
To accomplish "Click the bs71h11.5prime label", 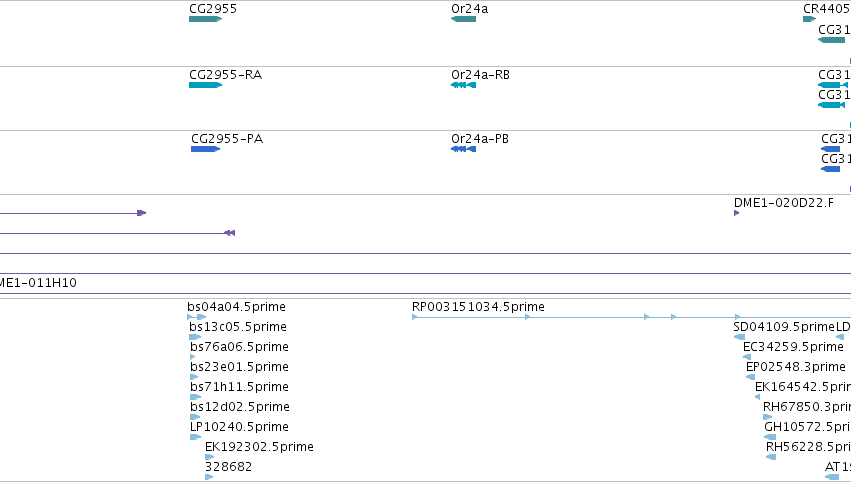I will coord(239,387).
